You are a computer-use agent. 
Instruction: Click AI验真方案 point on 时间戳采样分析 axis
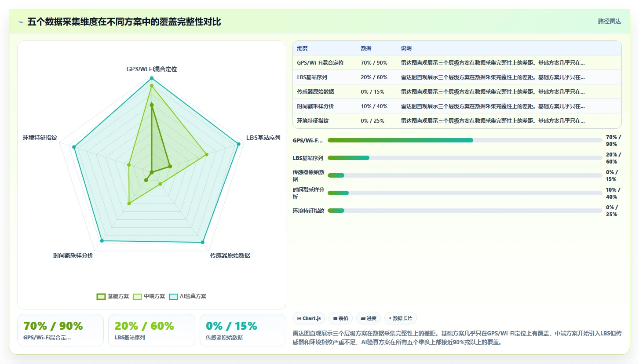(102, 241)
